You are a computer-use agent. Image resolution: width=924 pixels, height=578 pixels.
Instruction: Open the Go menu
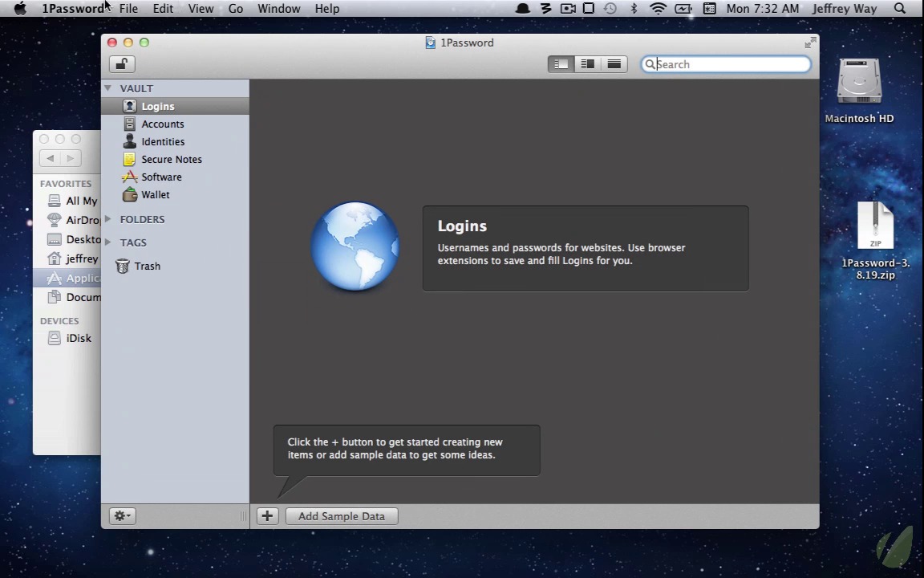(236, 8)
